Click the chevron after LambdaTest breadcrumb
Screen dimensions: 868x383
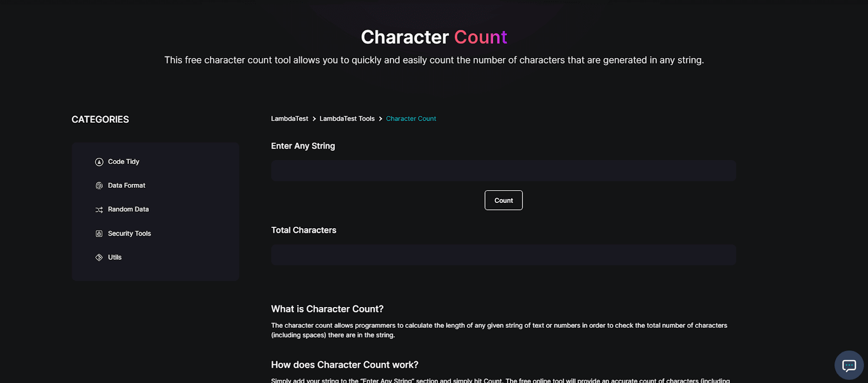[x=314, y=118]
